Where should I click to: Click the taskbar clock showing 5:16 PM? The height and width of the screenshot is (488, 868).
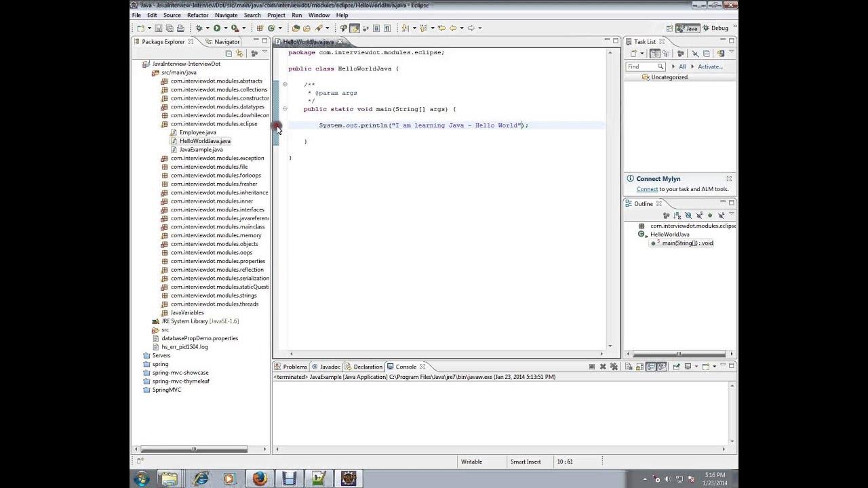coord(715,479)
